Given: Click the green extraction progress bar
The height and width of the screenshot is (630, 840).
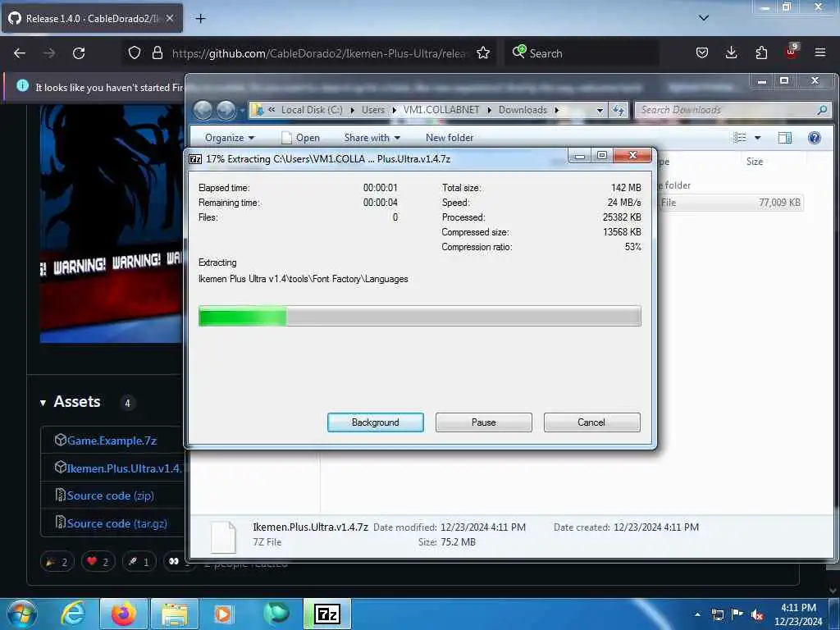Looking at the screenshot, I should click(419, 316).
